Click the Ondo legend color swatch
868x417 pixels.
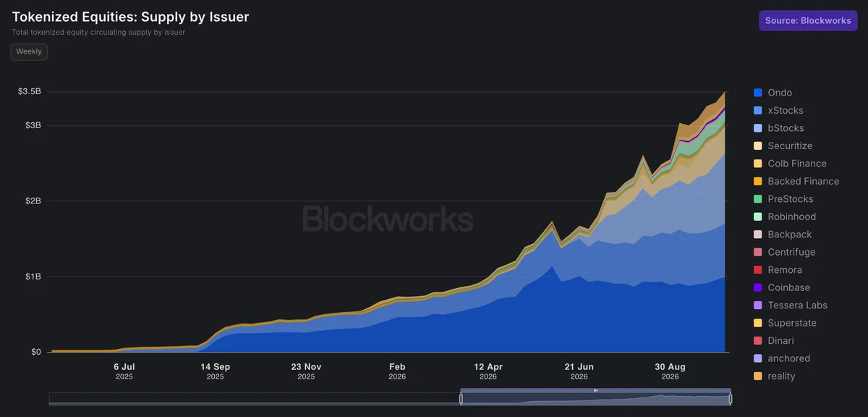[758, 93]
